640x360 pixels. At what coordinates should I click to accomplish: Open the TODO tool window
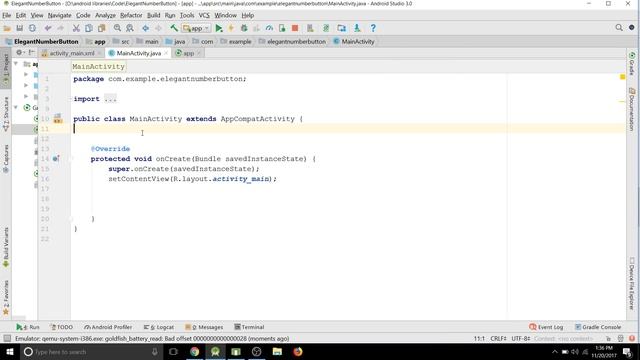tap(61, 327)
